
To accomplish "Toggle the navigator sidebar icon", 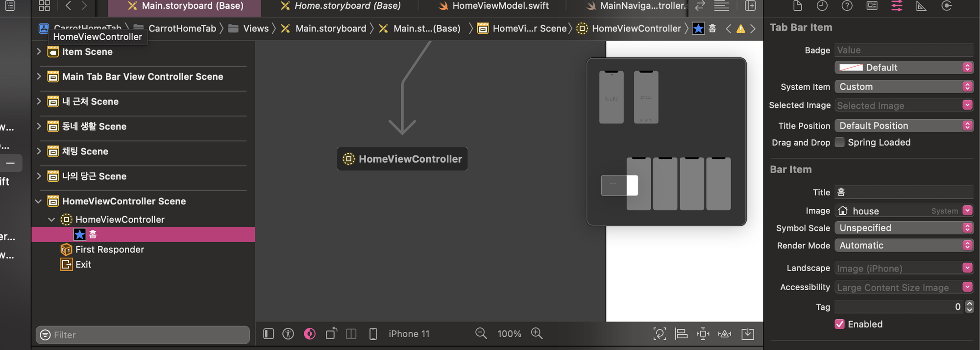I will pyautogui.click(x=10, y=6).
